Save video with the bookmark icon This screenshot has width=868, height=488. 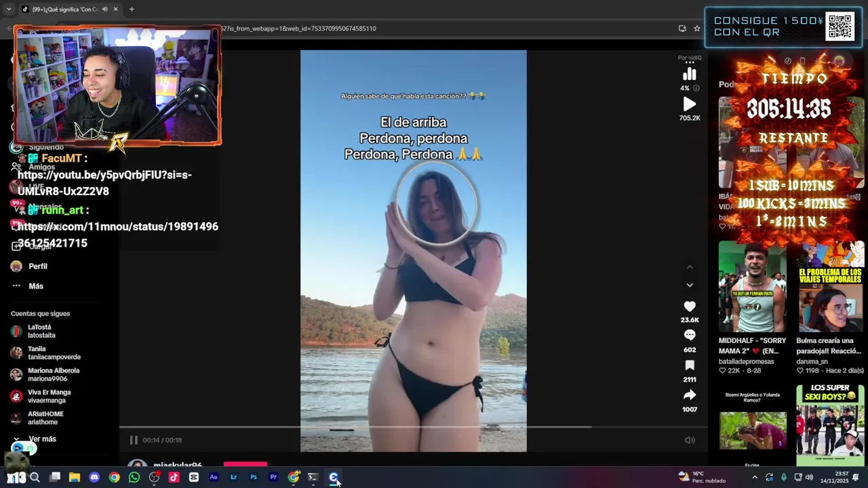[690, 365]
